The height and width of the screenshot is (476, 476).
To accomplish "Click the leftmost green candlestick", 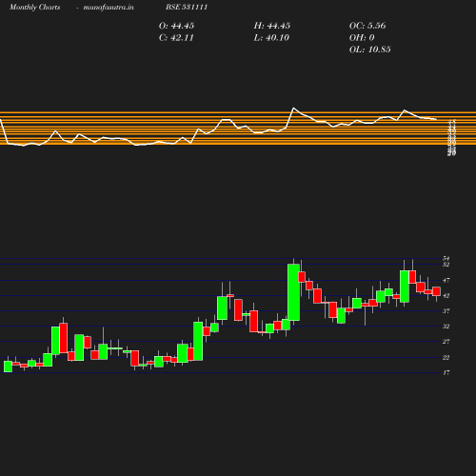I will pos(8,367).
